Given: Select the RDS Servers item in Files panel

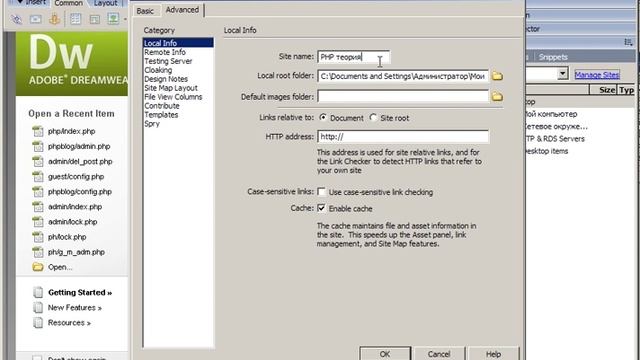Looking at the screenshot, I should pyautogui.click(x=555, y=139).
